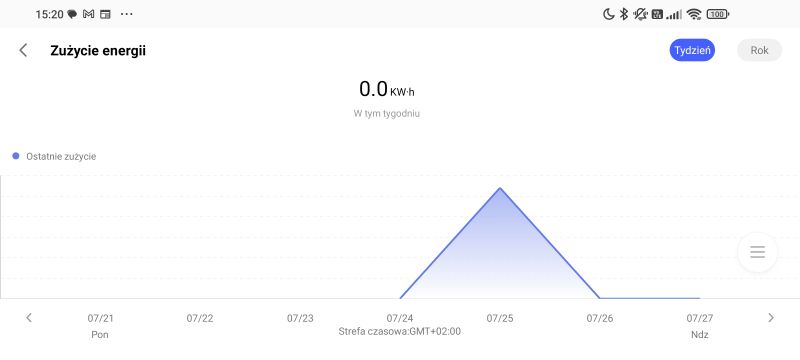Tap the Bluetooth status icon

(623, 14)
